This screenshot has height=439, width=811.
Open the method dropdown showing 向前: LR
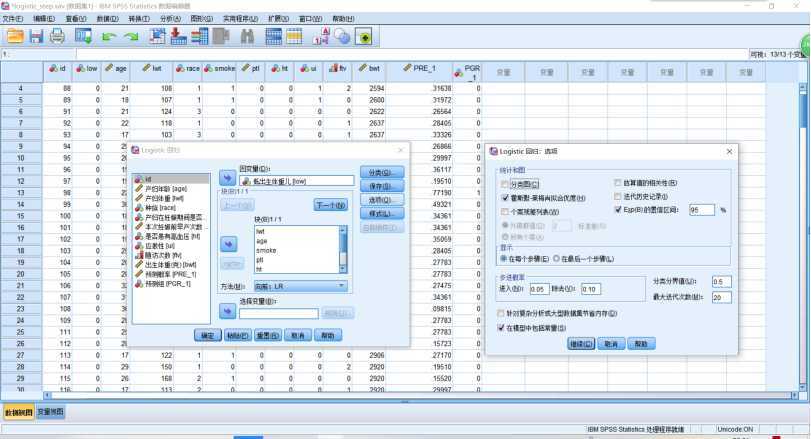point(299,286)
